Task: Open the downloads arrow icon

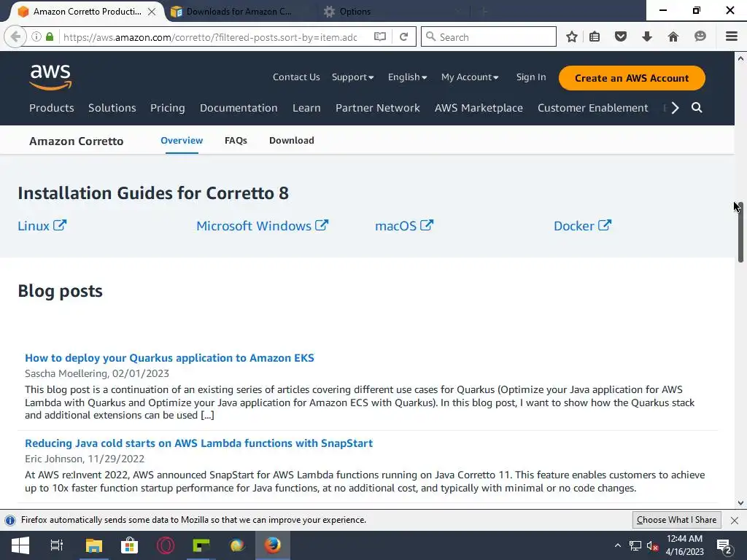Action: click(x=646, y=36)
